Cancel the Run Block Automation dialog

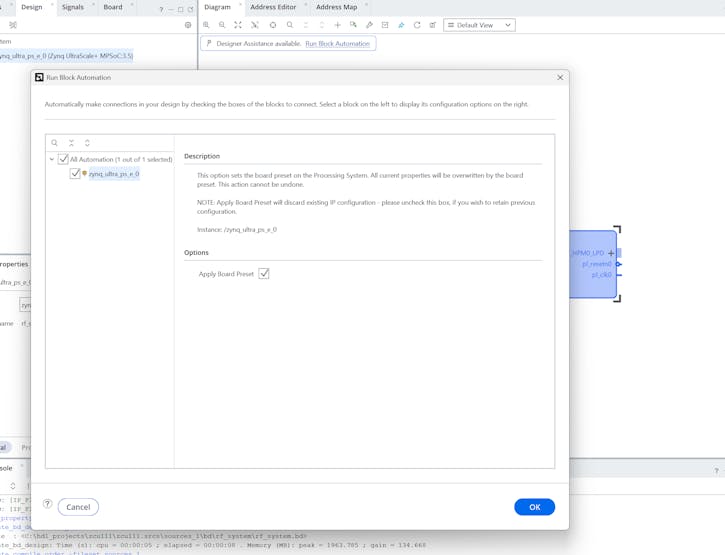coord(78,507)
